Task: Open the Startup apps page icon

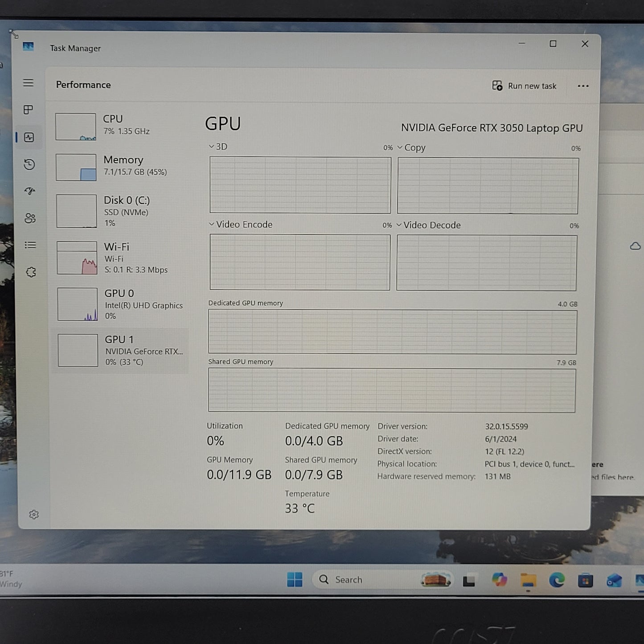Action: (x=30, y=191)
